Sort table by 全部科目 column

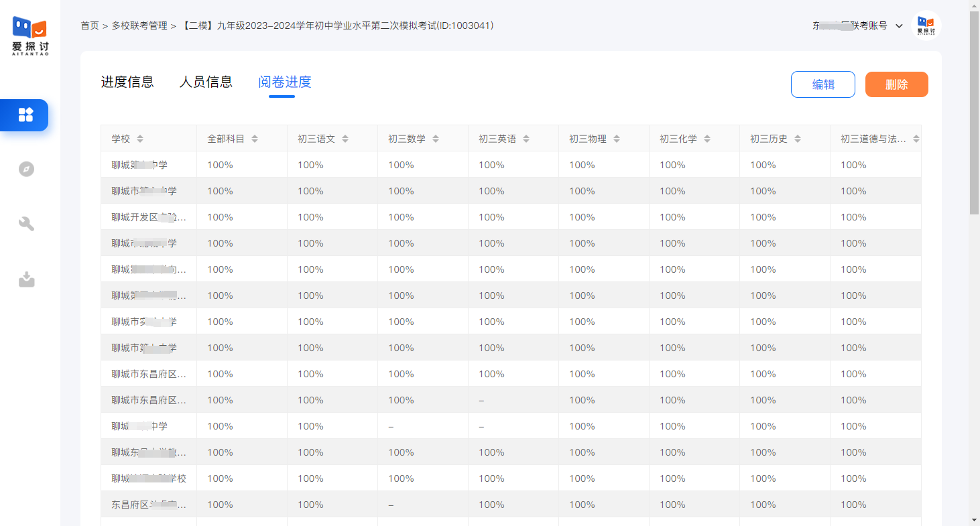click(255, 139)
